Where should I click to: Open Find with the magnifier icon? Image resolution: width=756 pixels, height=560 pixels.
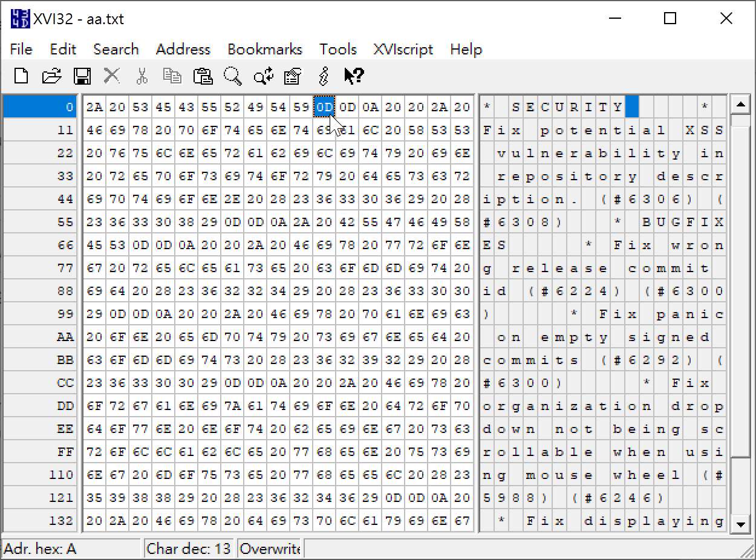[x=233, y=76]
